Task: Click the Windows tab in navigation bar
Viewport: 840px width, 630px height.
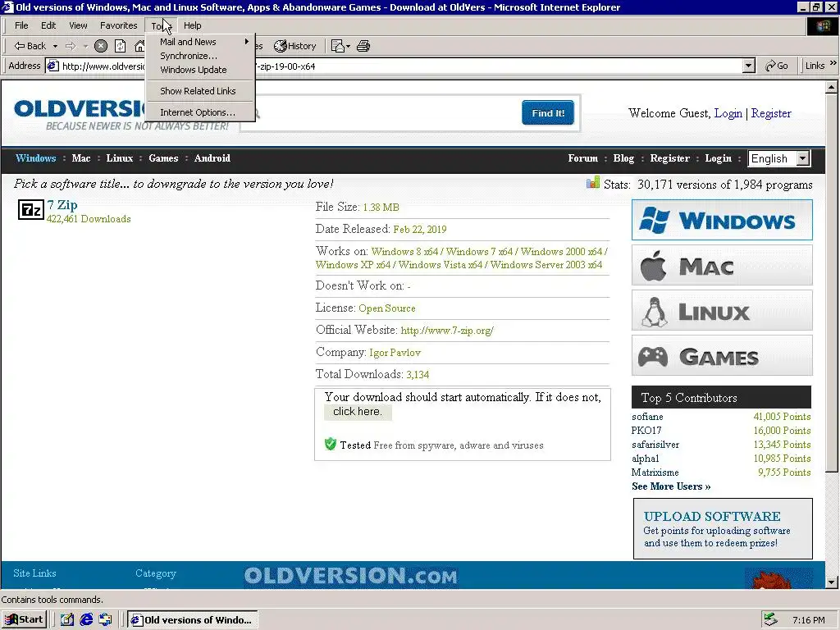Action: (x=36, y=158)
